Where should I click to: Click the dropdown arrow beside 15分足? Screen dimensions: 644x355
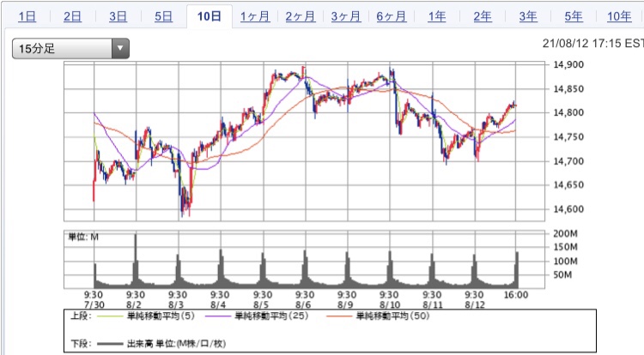[x=120, y=48]
